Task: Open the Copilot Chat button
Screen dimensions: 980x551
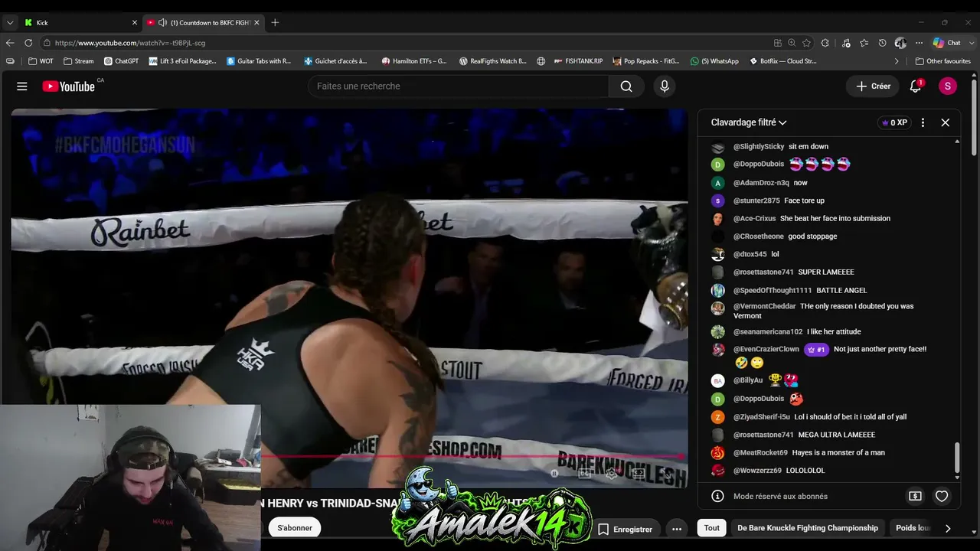Action: (947, 43)
